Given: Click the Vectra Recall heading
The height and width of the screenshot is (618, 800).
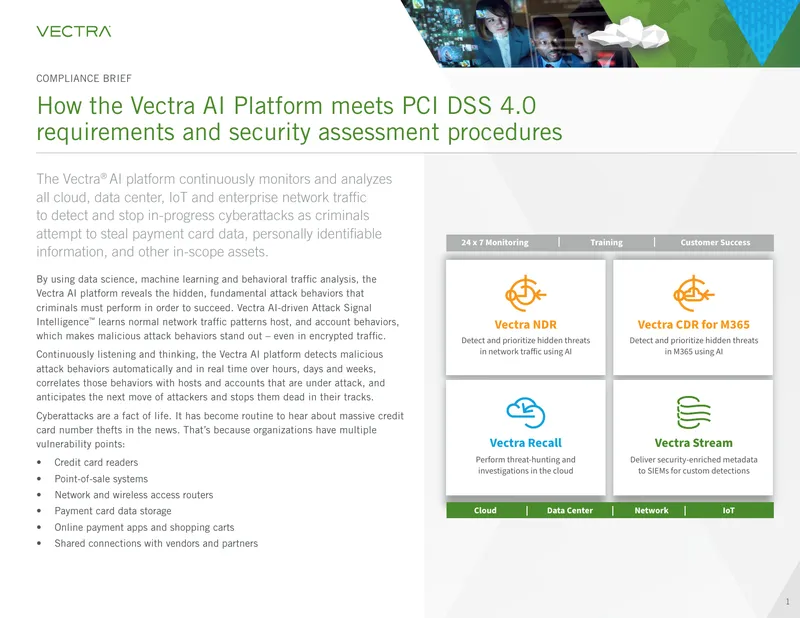Looking at the screenshot, I should (526, 443).
